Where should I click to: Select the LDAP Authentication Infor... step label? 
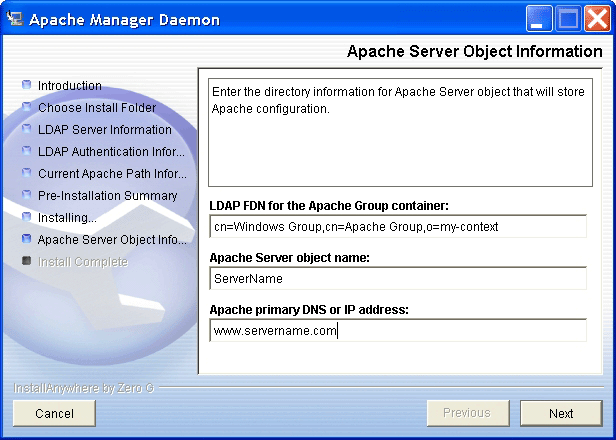111,151
